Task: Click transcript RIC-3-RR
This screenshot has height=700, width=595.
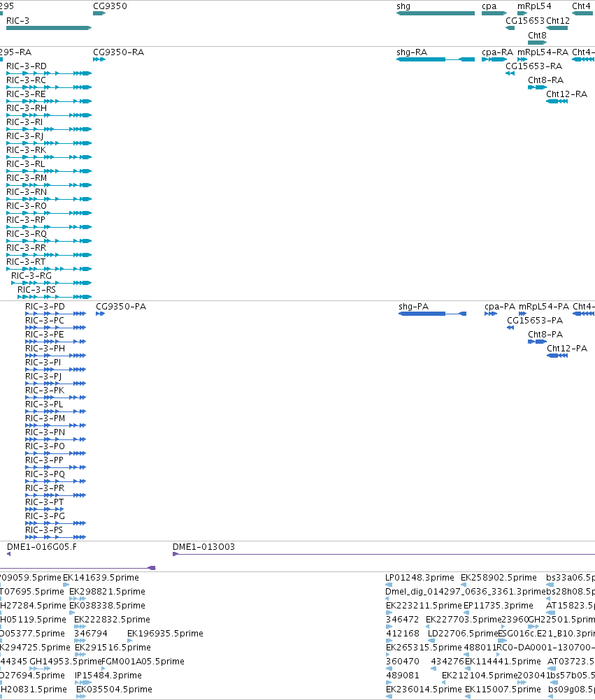Action: pyautogui.click(x=49, y=255)
